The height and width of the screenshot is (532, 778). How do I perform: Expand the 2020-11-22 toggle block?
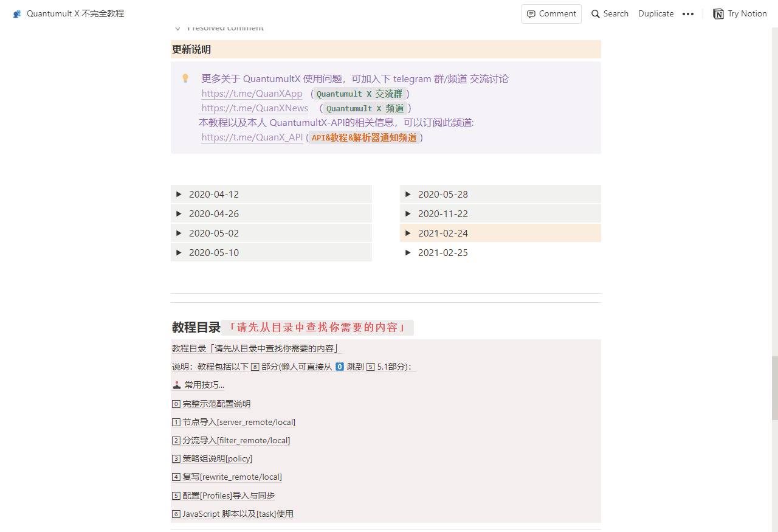click(408, 213)
